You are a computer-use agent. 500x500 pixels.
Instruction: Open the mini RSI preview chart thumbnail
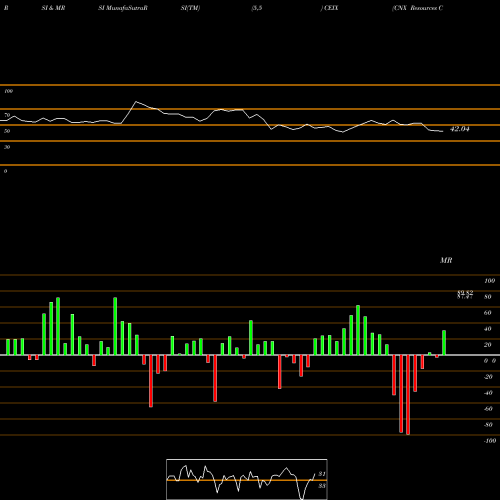click(247, 479)
